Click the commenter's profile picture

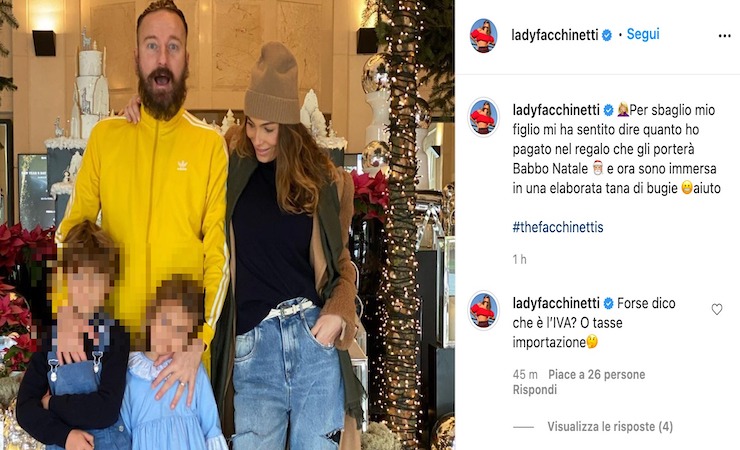(x=483, y=310)
